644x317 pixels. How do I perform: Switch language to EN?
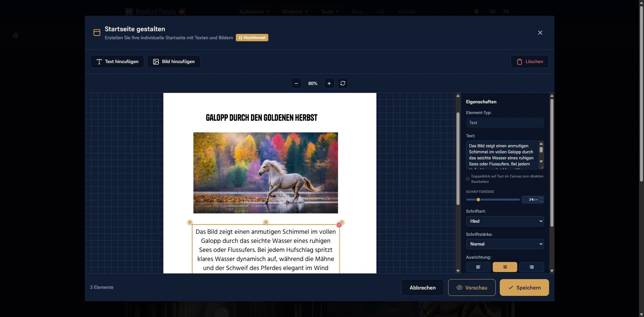(506, 12)
